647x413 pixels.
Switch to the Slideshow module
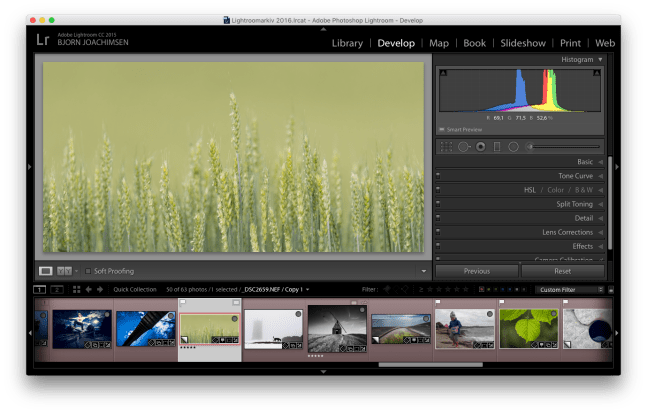point(523,43)
